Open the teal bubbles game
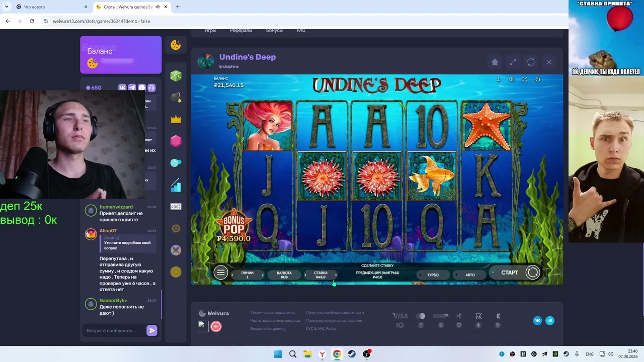 pyautogui.click(x=176, y=162)
